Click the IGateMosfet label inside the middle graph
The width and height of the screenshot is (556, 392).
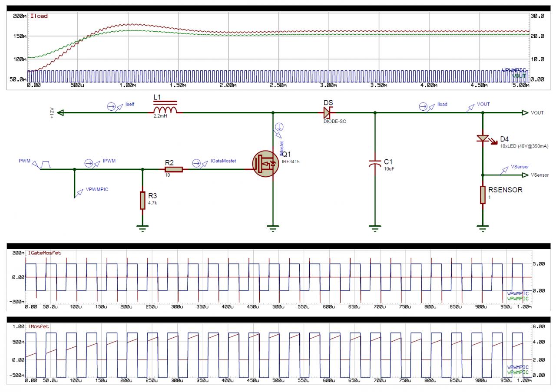44,253
